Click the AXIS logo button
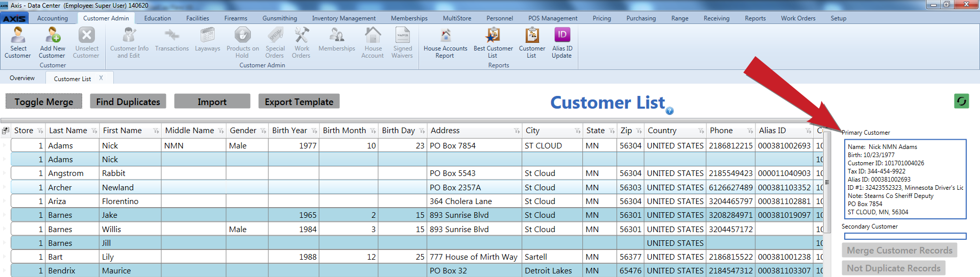The height and width of the screenshot is (277, 980). pos(14,18)
